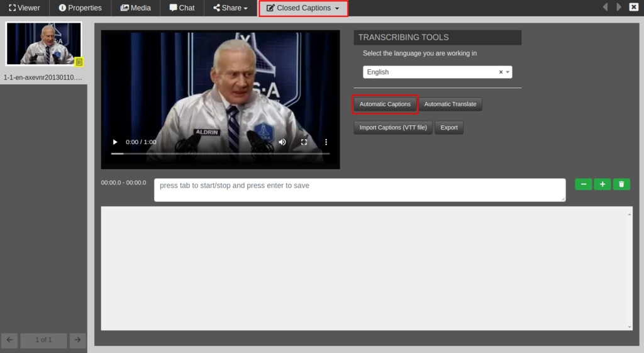Click the captions list area
Screen dimensions: 644x353
click(x=367, y=268)
